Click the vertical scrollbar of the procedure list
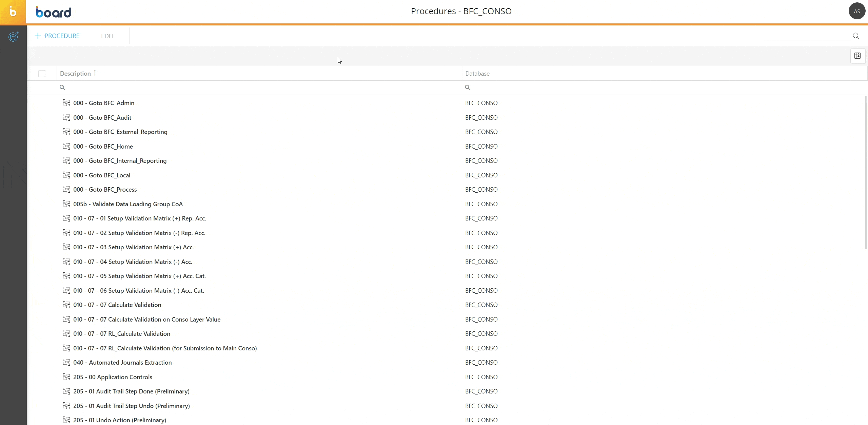Viewport: 868px width, 425px height. coord(865,173)
